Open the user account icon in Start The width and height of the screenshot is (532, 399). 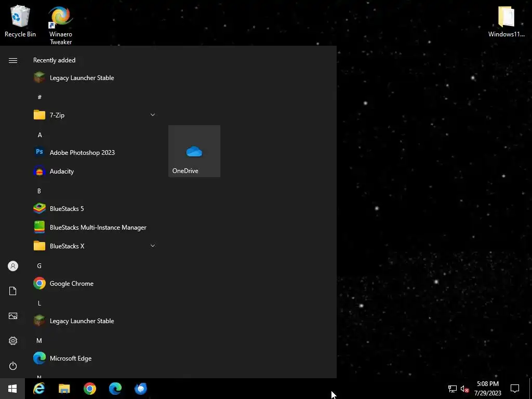tap(13, 266)
